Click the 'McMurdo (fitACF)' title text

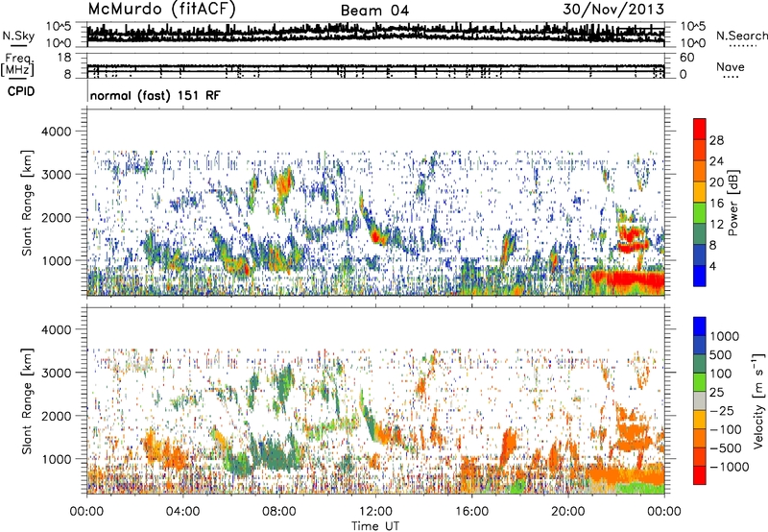pyautogui.click(x=161, y=10)
